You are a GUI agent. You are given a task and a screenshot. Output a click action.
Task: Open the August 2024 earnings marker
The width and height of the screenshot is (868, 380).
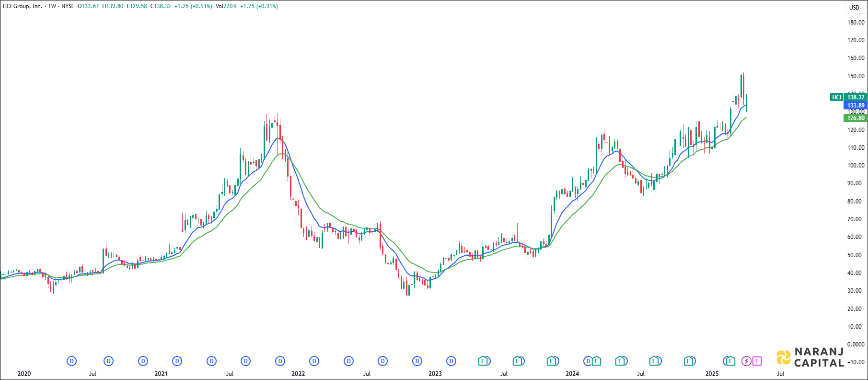pos(654,361)
